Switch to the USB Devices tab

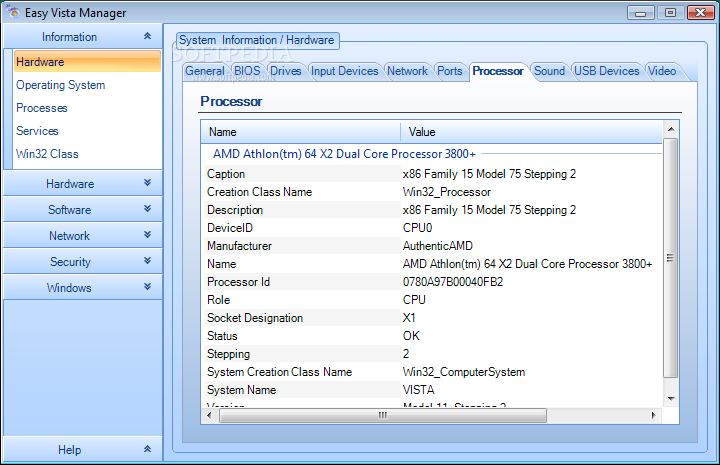point(607,71)
